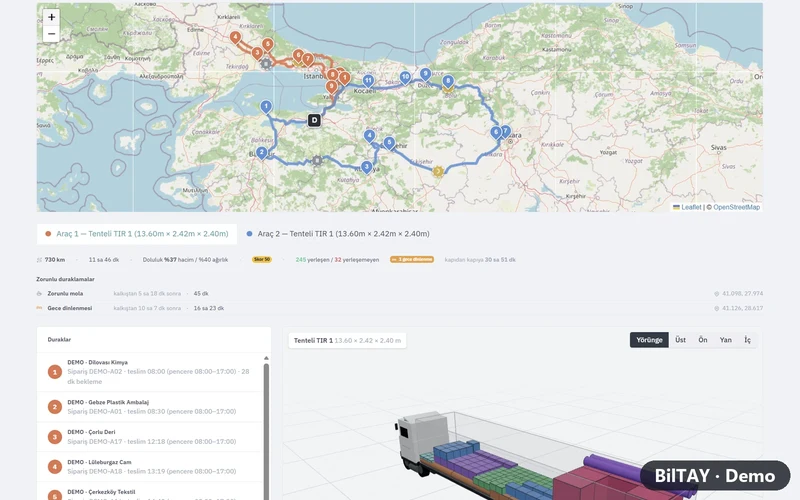Select orange stop marker 7 on map
800x500 pixels.
click(x=308, y=59)
